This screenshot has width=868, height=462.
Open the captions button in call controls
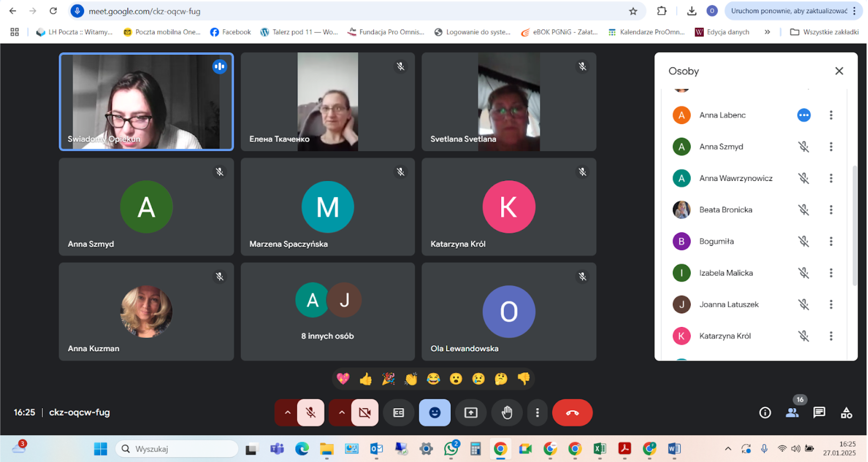coord(399,412)
